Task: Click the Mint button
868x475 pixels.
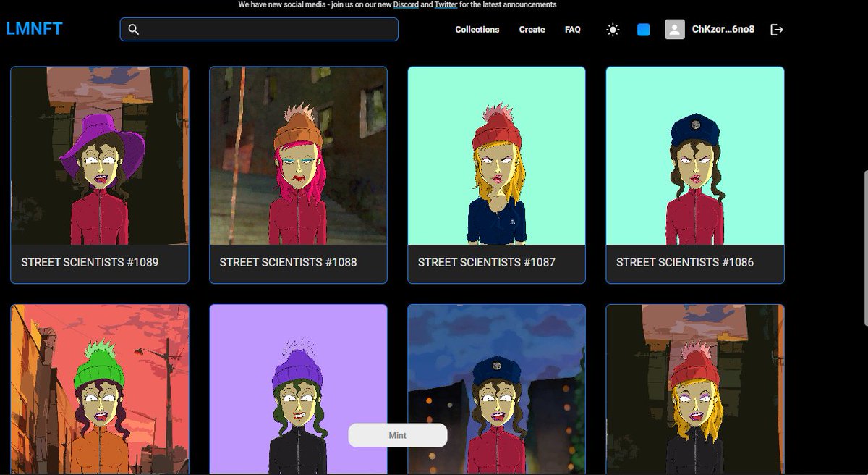Action: 398,435
